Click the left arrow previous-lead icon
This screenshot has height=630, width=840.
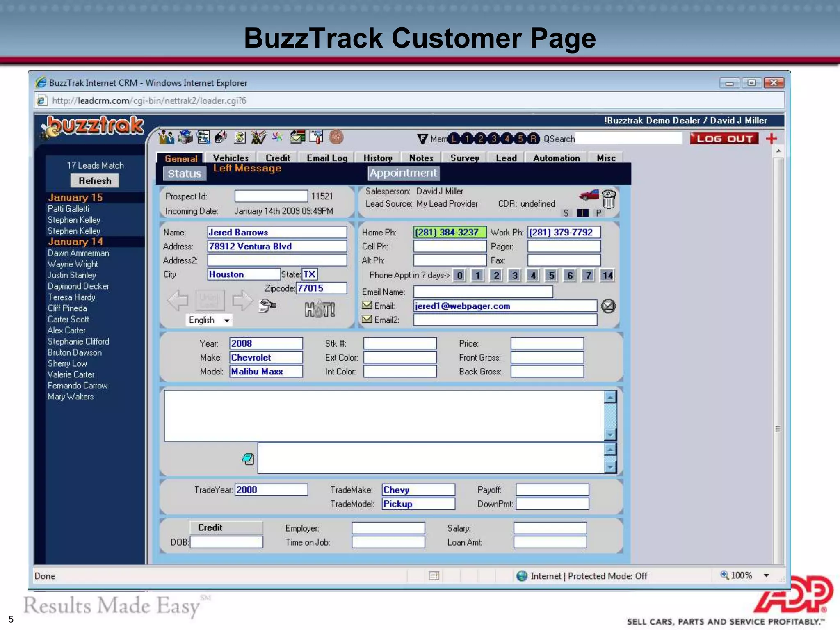[x=178, y=301]
